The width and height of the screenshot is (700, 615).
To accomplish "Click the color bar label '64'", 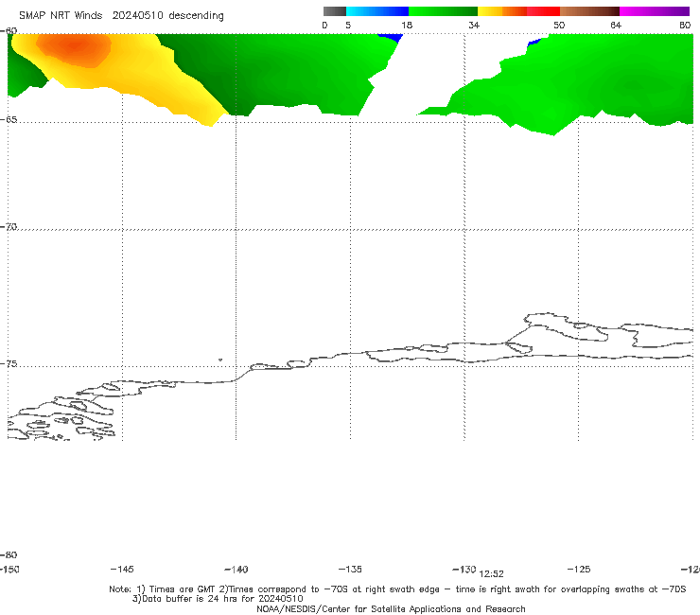I will (x=616, y=25).
